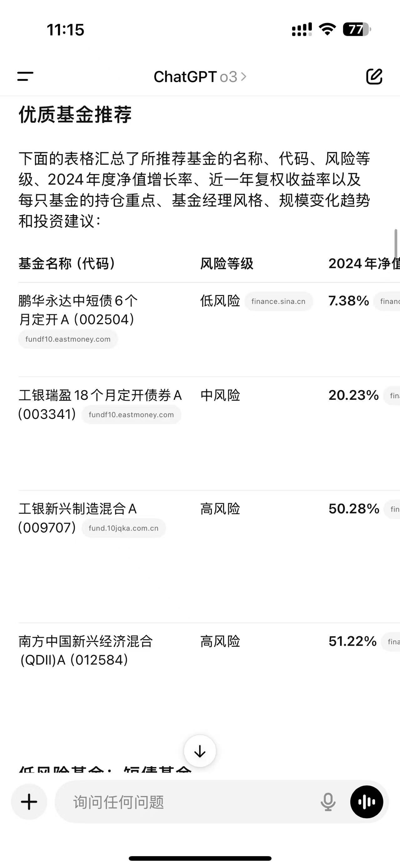The height and width of the screenshot is (868, 400).
Task: Tap the plus attachment icon
Action: (x=29, y=802)
